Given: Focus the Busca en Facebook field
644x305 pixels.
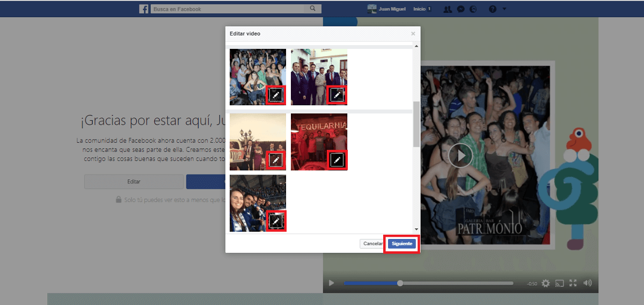Looking at the screenshot, I should click(x=228, y=9).
